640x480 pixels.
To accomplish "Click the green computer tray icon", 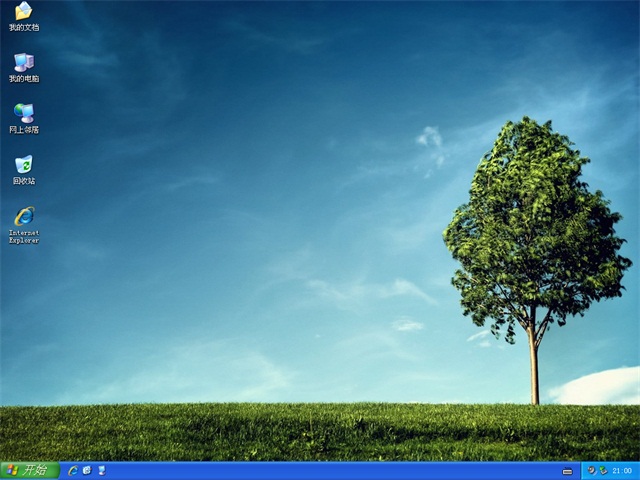I will (602, 470).
